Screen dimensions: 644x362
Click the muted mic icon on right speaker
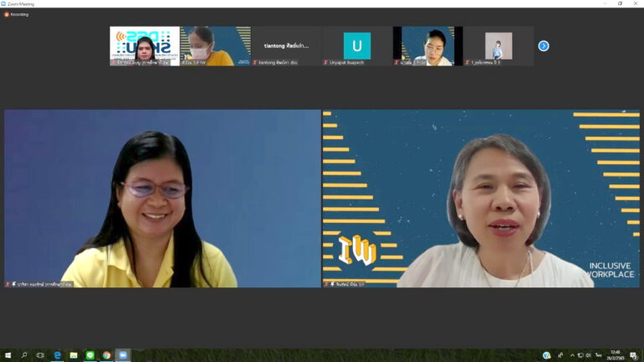click(x=327, y=284)
